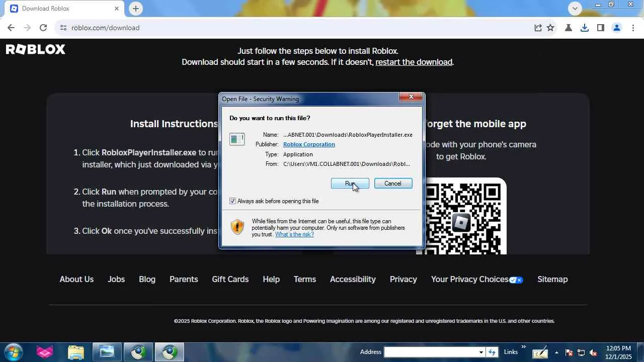Open the Privacy footer link

click(x=404, y=280)
